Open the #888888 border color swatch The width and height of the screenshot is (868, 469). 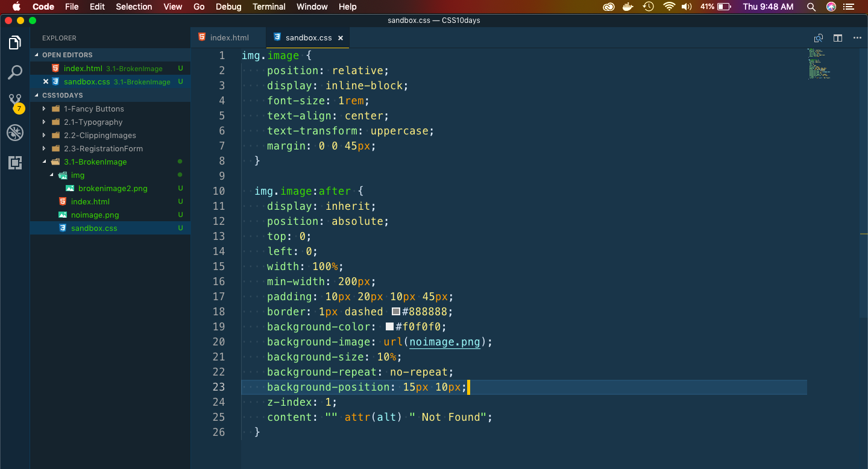pos(396,312)
